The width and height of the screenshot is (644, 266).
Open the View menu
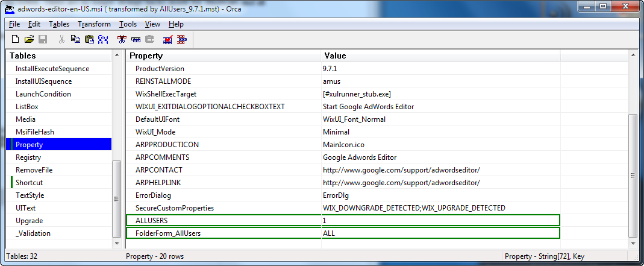[x=153, y=24]
